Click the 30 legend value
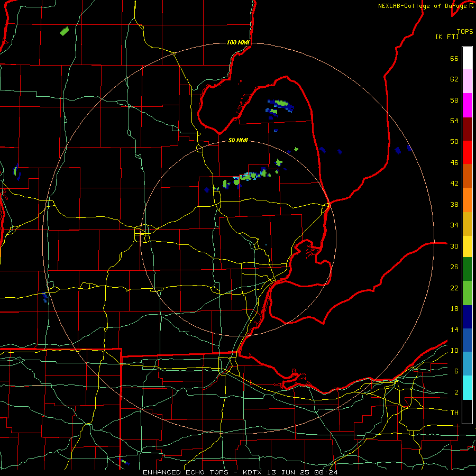The image size is (476, 476). [454, 246]
